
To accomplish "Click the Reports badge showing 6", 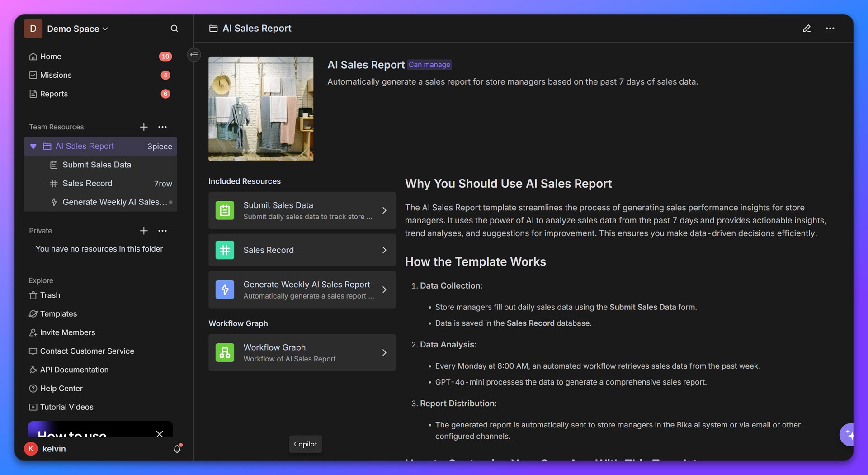I will [x=165, y=94].
